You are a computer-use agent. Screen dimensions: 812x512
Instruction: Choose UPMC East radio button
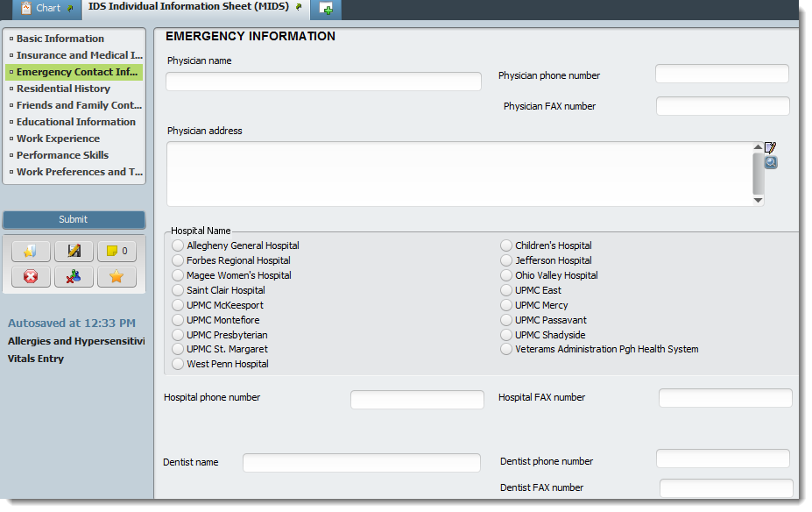point(506,291)
